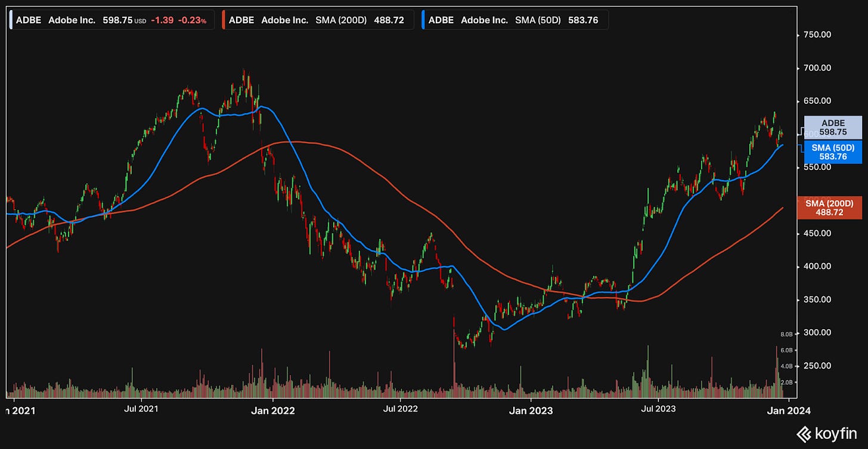Click the 250.00 price axis label
This screenshot has width=868, height=449.
pos(817,366)
